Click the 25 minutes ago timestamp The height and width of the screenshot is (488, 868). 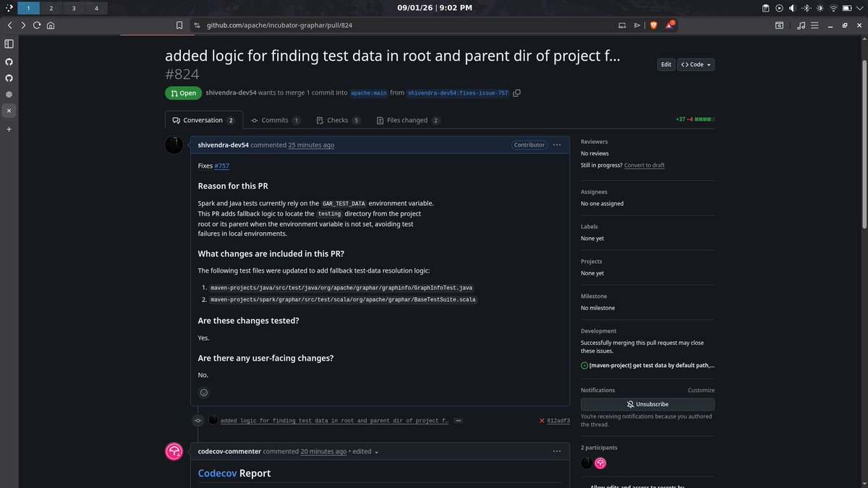(x=311, y=145)
